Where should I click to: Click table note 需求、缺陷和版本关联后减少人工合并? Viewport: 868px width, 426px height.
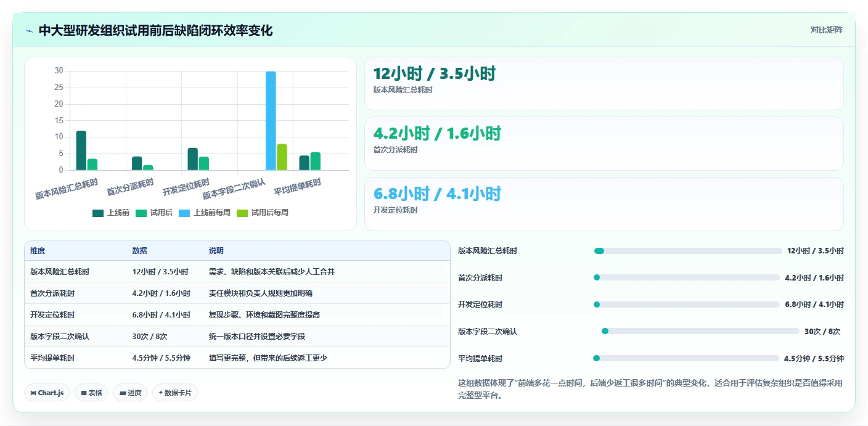pyautogui.click(x=272, y=272)
